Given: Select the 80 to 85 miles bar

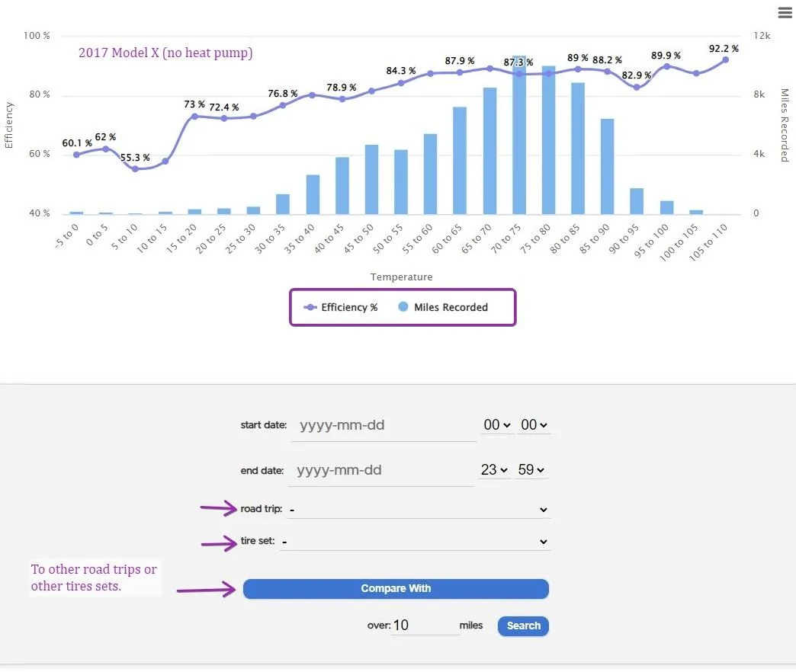Looking at the screenshot, I should click(x=578, y=148).
